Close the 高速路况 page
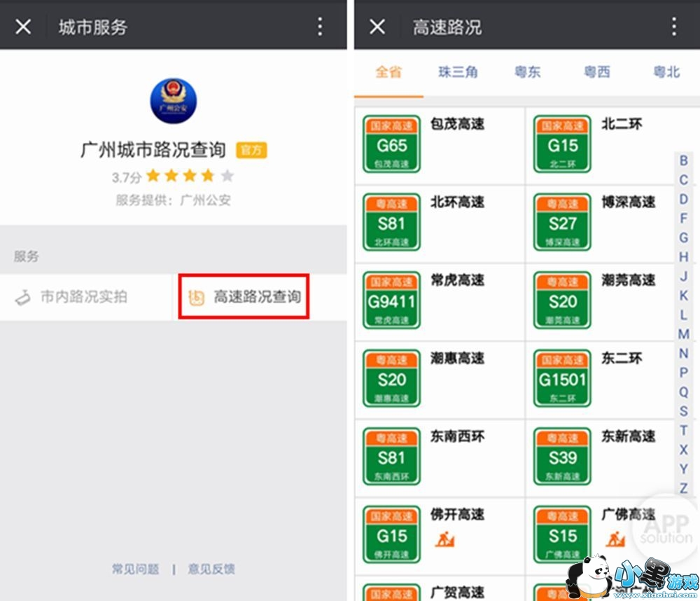Image resolution: width=700 pixels, height=601 pixels. [377, 27]
